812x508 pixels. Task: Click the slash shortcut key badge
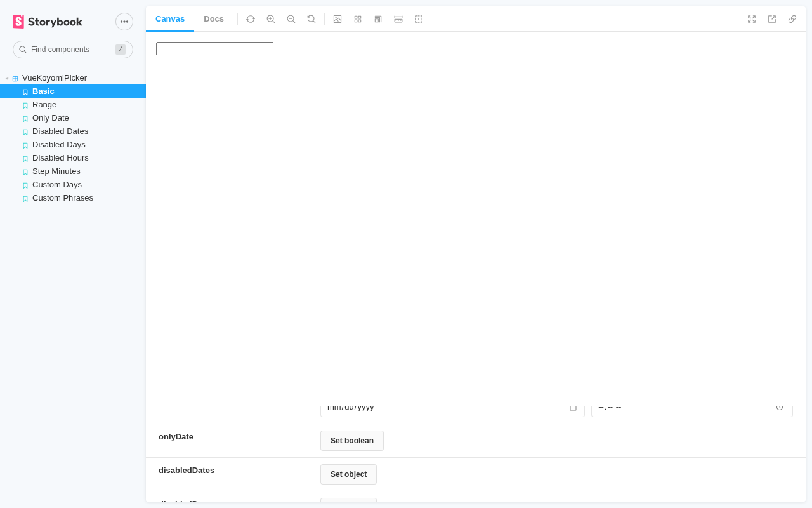point(121,50)
